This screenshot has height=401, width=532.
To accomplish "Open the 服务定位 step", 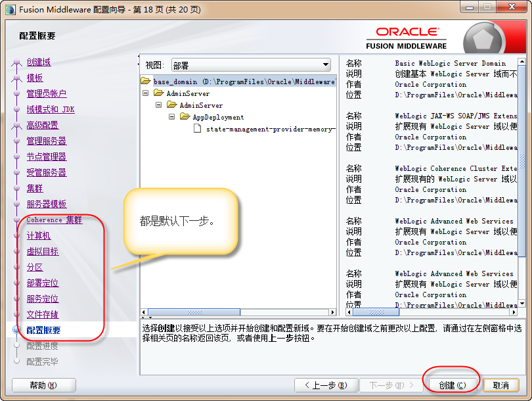I will pos(43,299).
